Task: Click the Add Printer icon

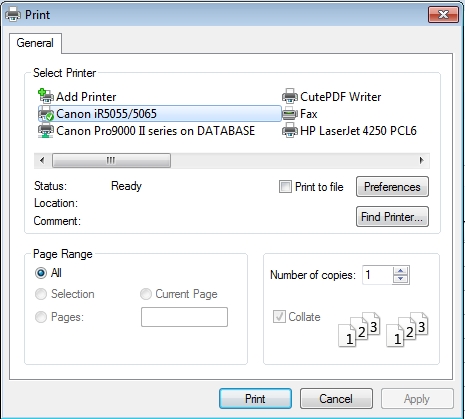Action: (46, 96)
